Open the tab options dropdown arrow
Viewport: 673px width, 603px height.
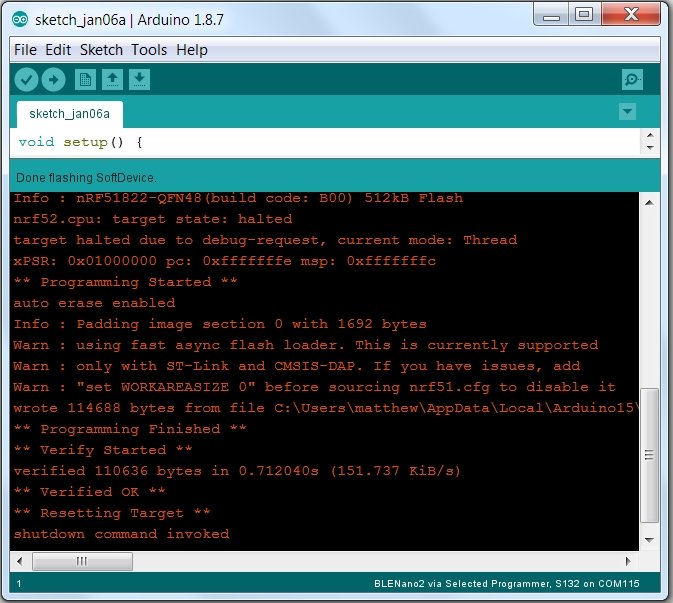[x=628, y=112]
